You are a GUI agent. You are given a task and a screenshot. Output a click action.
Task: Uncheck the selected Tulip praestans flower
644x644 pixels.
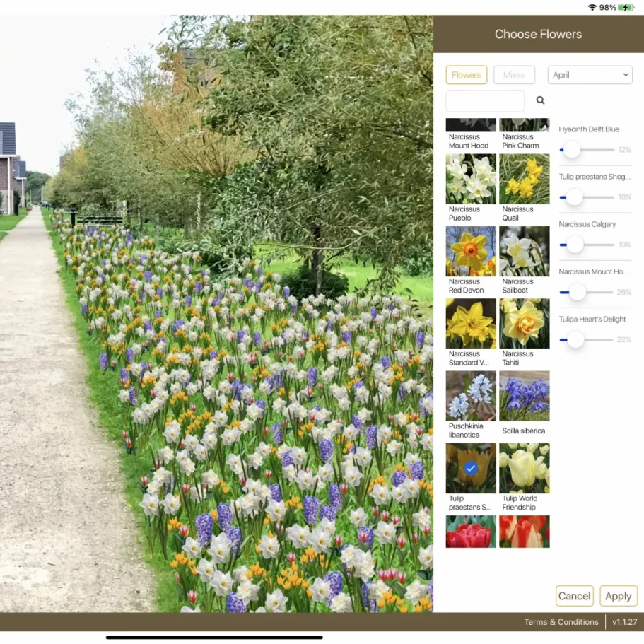coord(471,469)
